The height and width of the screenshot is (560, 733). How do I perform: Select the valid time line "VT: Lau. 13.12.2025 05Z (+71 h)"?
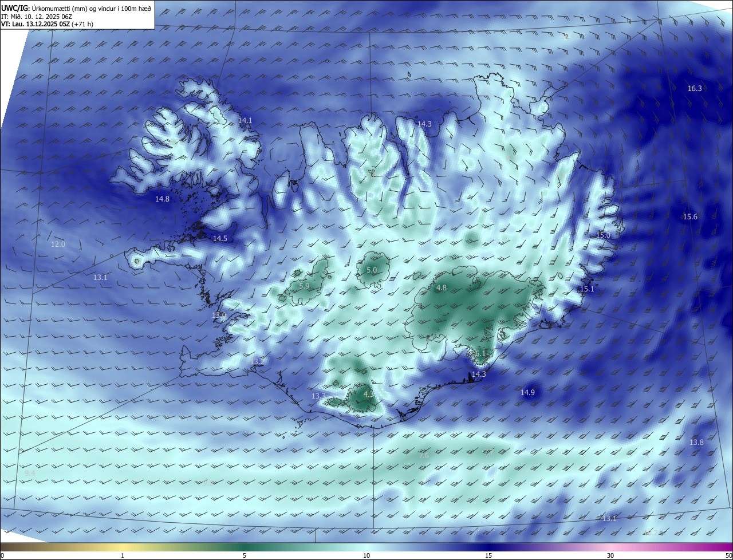click(48, 24)
